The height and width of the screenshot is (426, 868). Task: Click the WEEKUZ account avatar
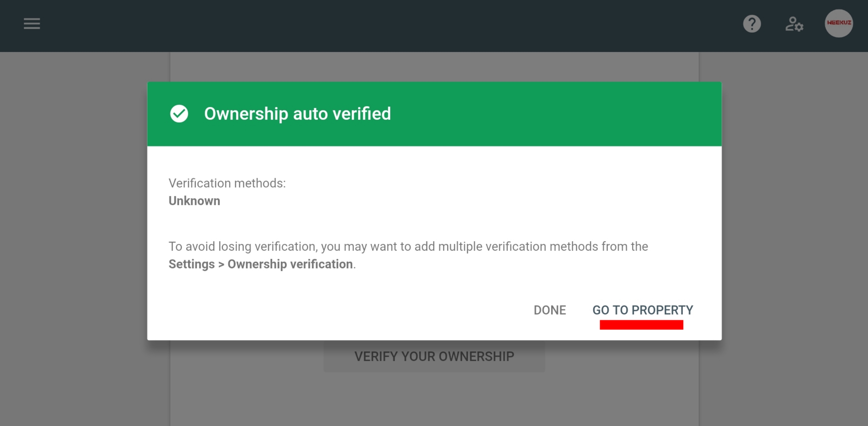click(x=839, y=23)
